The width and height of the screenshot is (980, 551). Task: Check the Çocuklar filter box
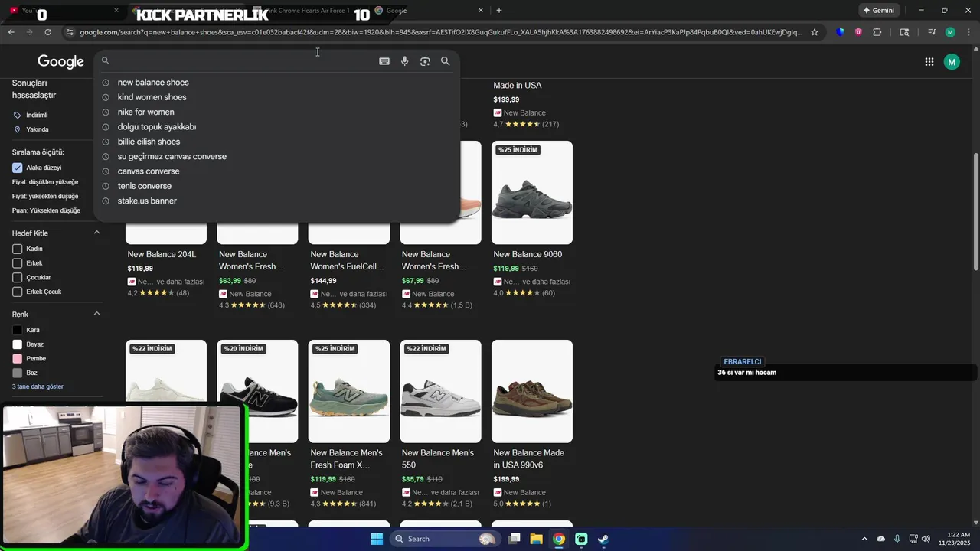click(x=18, y=277)
